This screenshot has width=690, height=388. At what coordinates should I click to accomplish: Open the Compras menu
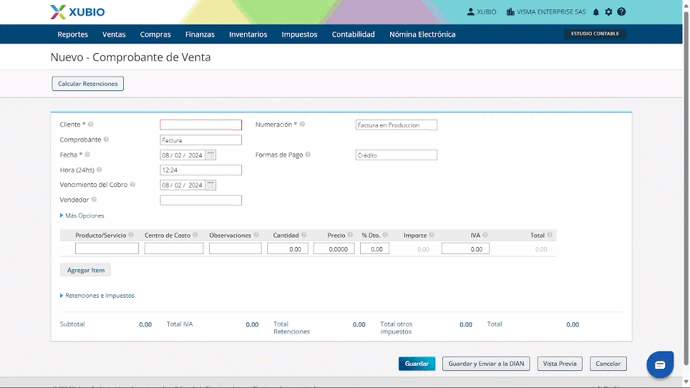(155, 34)
